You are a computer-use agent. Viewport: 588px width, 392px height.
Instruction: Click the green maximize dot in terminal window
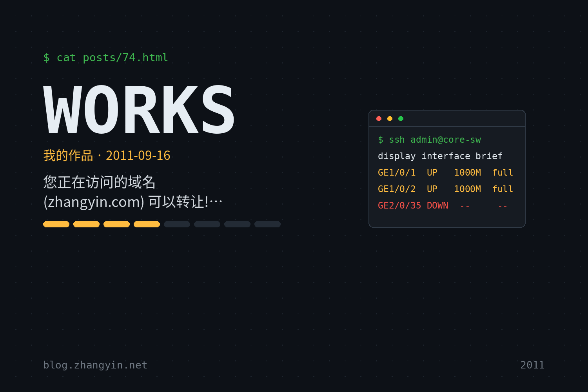click(401, 118)
